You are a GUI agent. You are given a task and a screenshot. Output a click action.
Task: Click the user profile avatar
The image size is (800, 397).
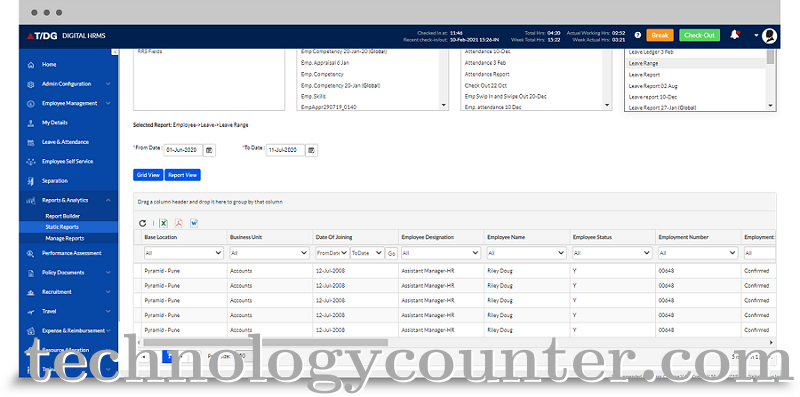(x=769, y=35)
